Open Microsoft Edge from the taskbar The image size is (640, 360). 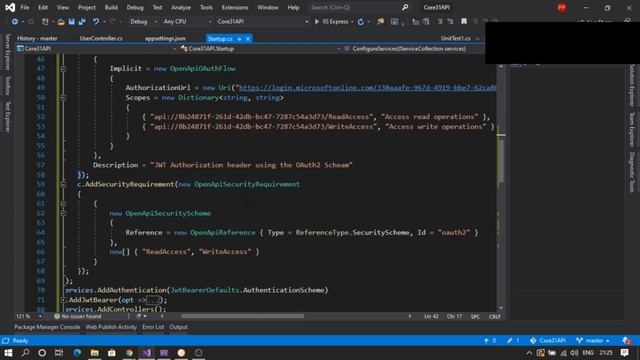pos(77,353)
